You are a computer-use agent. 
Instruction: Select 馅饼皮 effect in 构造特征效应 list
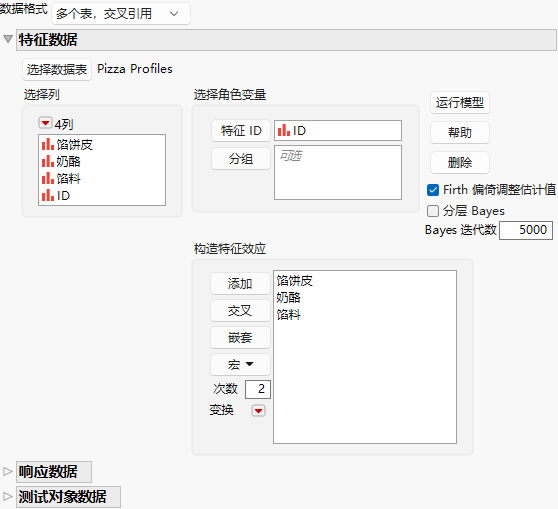[295, 280]
